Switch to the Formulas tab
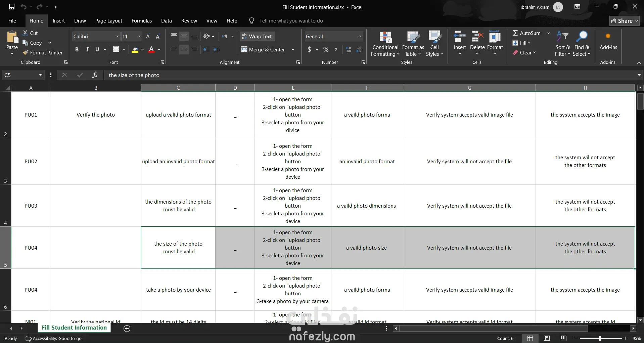This screenshot has height=343, width=644. click(142, 20)
